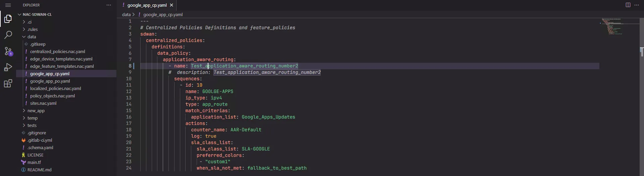The image size is (644, 176).
Task: Open the hamburger application menu
Action: tap(8, 5)
